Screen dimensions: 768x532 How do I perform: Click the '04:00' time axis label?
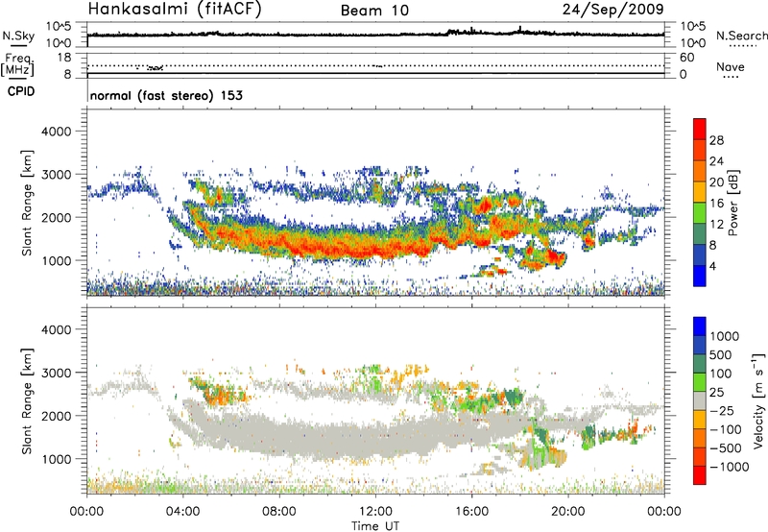point(183,512)
